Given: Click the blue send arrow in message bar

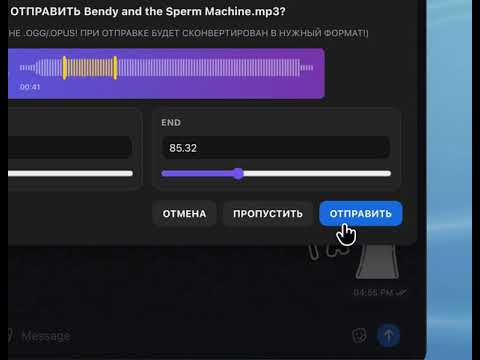Looking at the screenshot, I should pyautogui.click(x=388, y=335).
